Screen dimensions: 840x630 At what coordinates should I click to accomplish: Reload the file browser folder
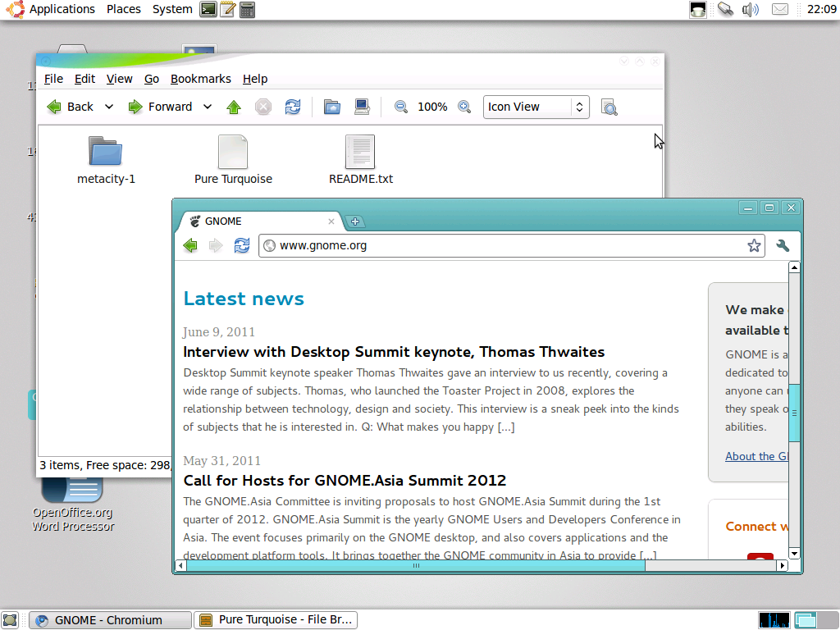click(x=293, y=107)
